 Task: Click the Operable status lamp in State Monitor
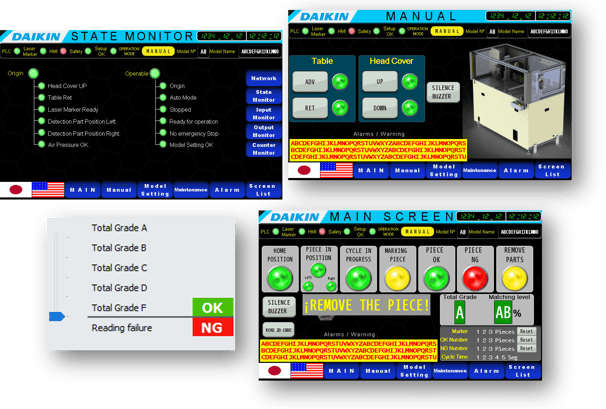point(155,73)
